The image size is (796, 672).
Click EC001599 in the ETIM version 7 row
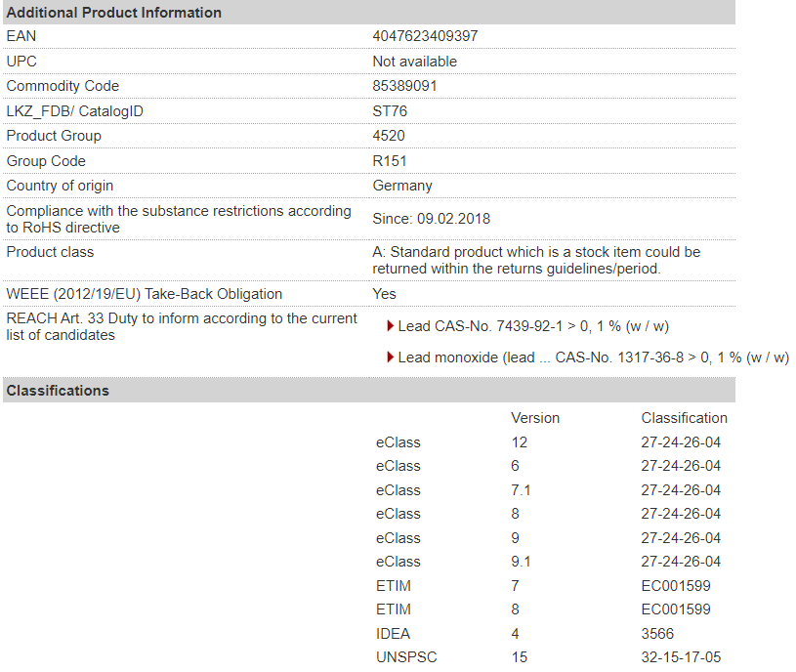(x=676, y=586)
